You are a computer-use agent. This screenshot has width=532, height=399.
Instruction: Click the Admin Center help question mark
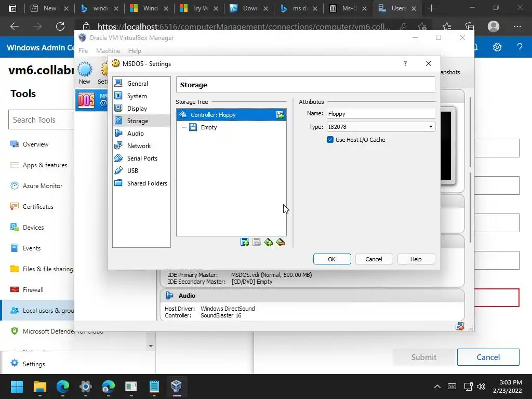pos(520,47)
